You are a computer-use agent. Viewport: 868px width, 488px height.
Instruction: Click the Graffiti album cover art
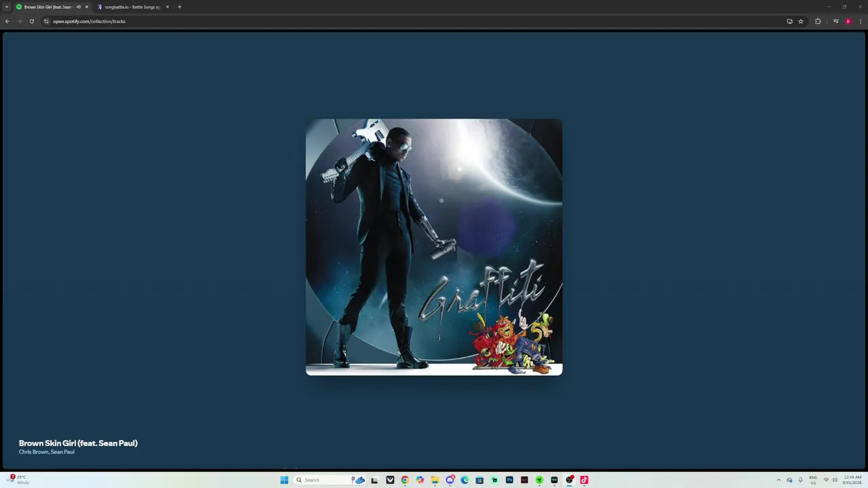(x=434, y=247)
